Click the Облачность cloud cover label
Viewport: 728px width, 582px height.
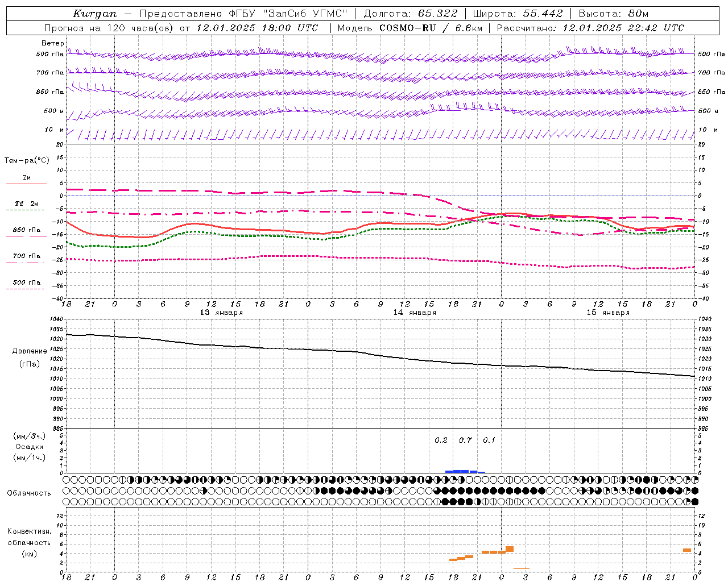coord(29,493)
